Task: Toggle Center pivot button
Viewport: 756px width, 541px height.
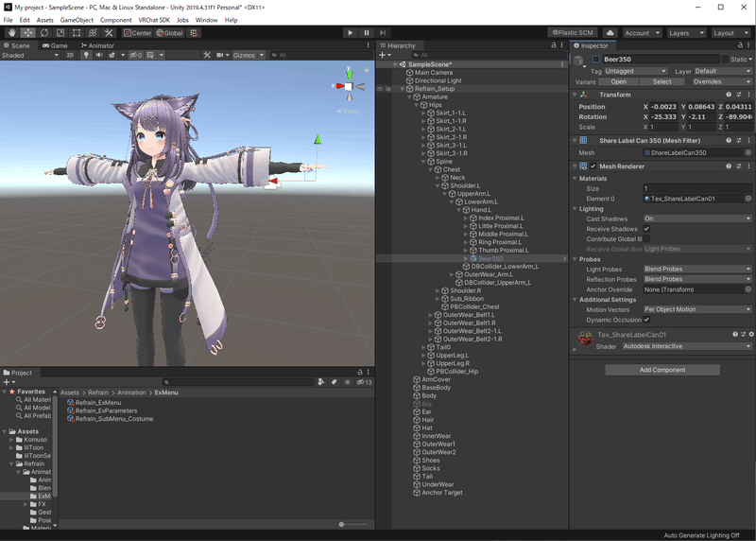Action: [137, 33]
